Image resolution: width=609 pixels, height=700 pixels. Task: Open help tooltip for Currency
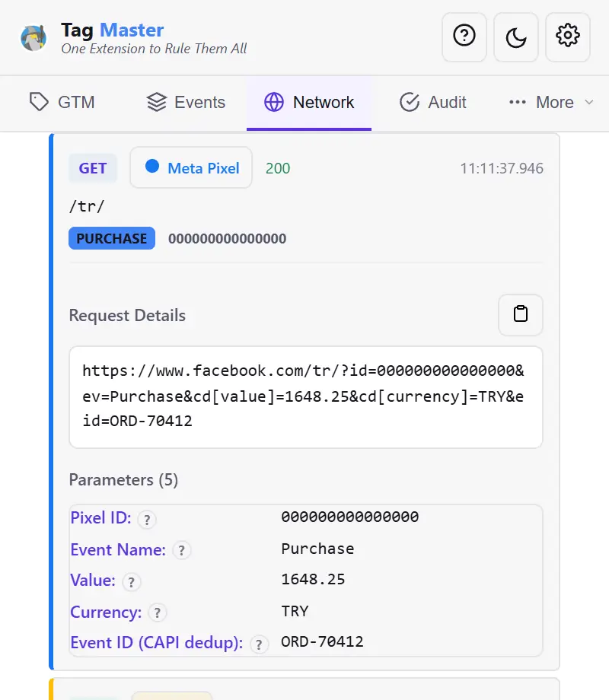click(158, 613)
